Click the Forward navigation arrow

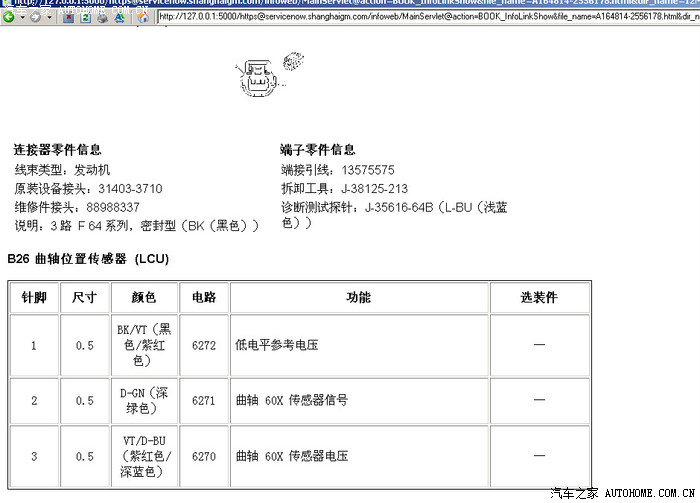pos(35,17)
